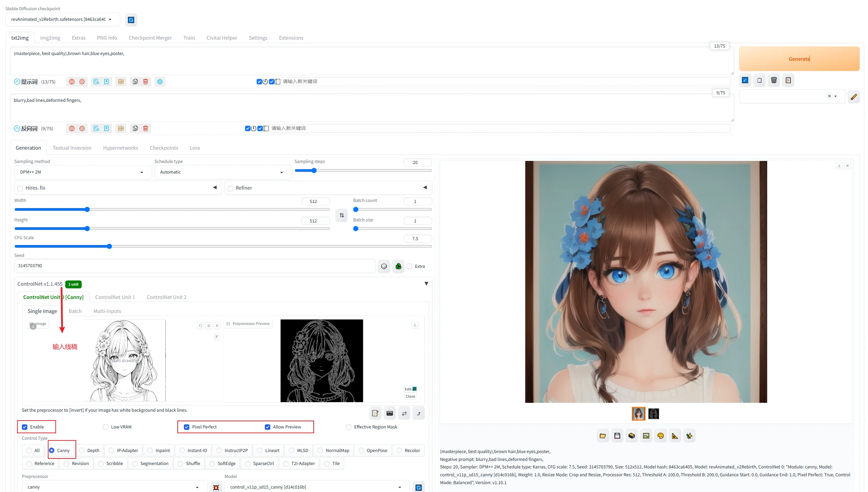Click the pencil edit styles icon
Image resolution: width=868 pixels, height=492 pixels.
tap(854, 97)
